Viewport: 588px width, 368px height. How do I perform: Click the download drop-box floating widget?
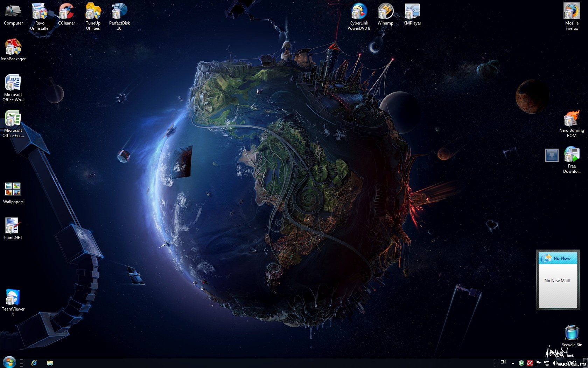[x=552, y=155]
